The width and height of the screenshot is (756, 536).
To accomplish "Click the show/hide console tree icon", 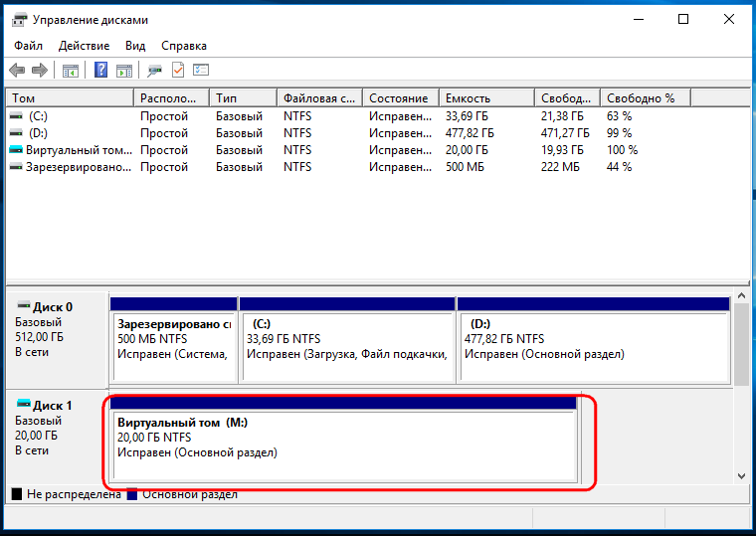I will (71, 71).
